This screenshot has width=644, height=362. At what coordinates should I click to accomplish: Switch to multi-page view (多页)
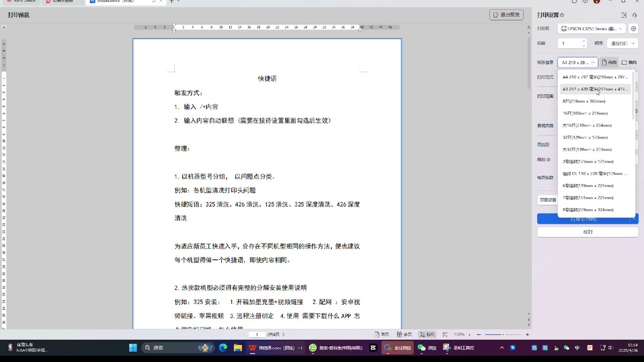coord(404,334)
